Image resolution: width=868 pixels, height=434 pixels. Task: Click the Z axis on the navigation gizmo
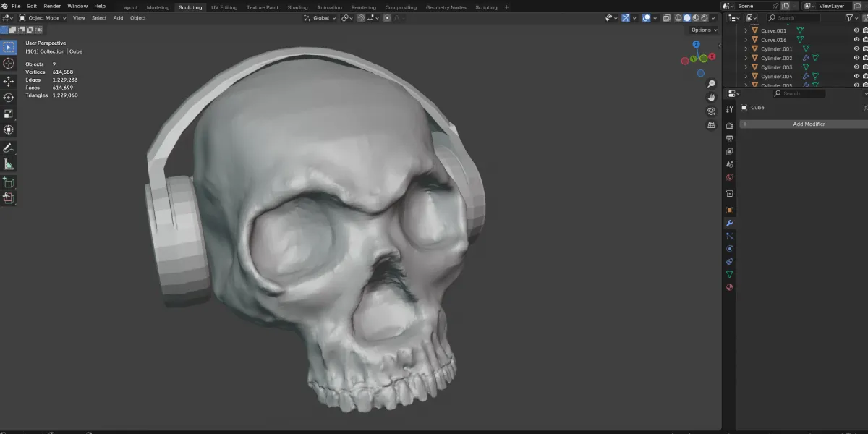(696, 43)
